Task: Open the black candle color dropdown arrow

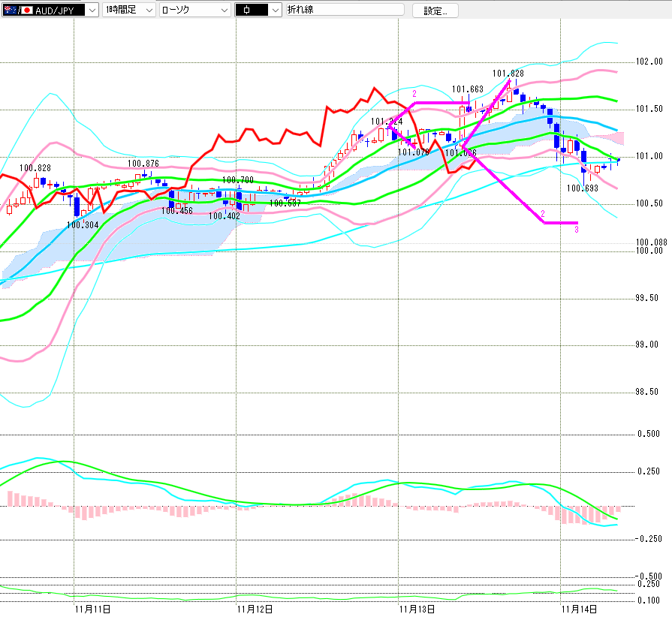Action: (274, 11)
